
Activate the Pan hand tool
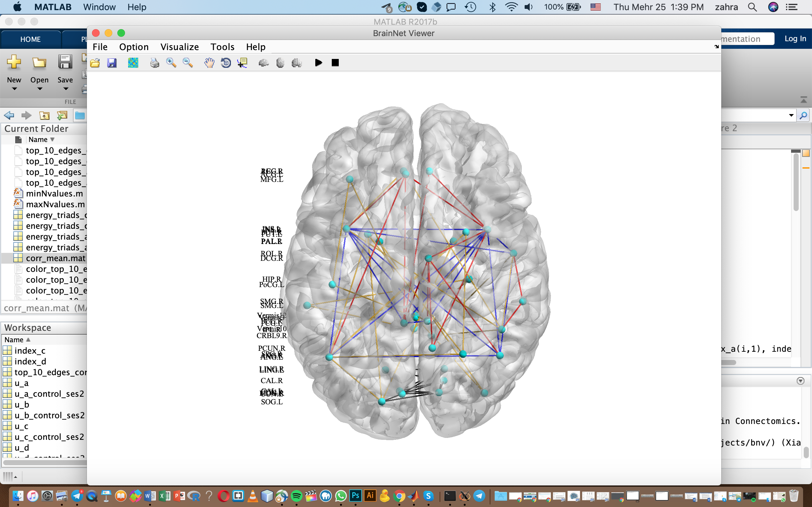pos(209,63)
